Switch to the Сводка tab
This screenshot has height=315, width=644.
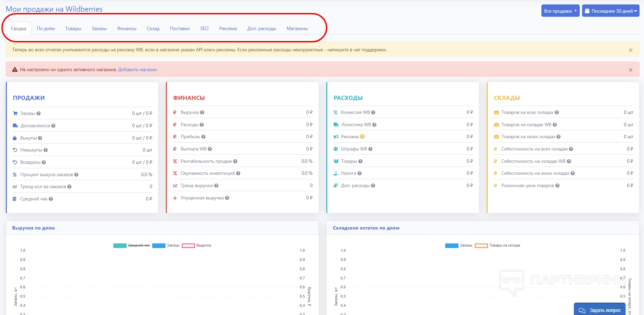(18, 28)
